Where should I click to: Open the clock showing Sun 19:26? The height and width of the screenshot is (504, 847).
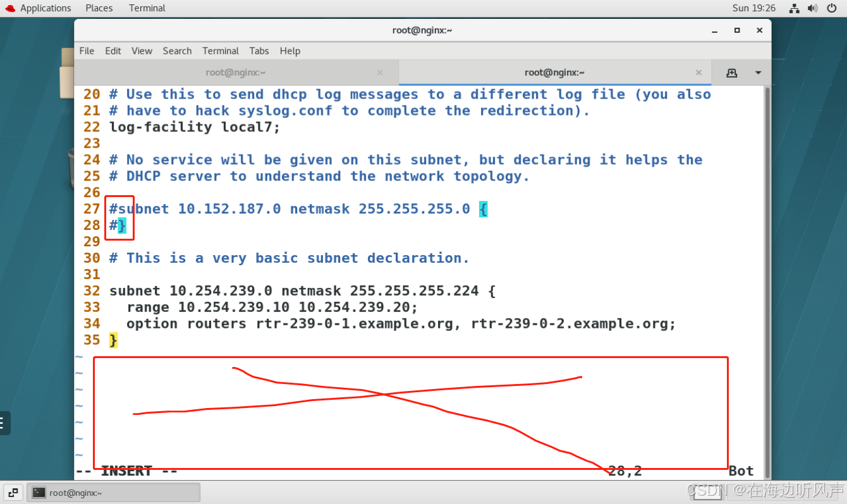click(x=754, y=8)
